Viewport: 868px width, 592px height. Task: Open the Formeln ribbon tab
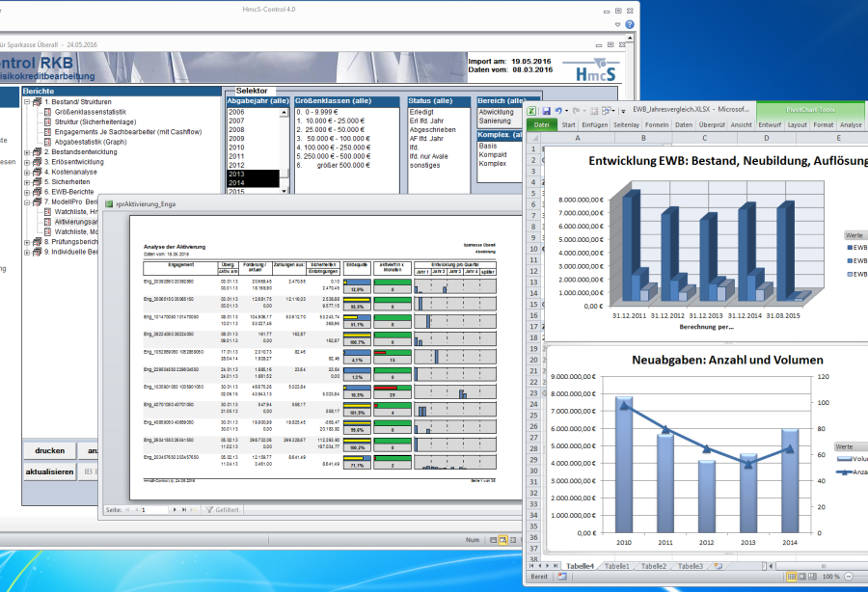[x=657, y=124]
